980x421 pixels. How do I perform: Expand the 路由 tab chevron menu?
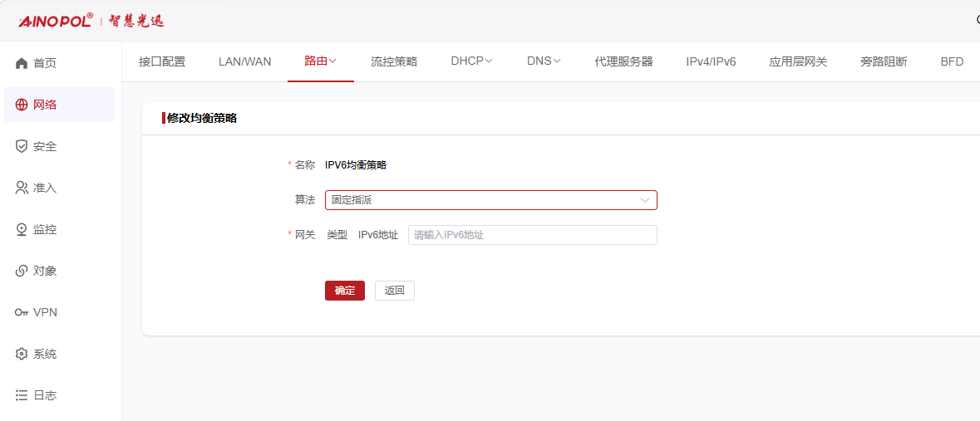click(332, 61)
